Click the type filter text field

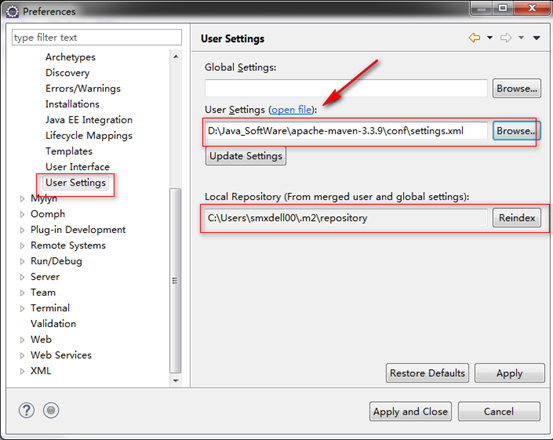click(97, 37)
